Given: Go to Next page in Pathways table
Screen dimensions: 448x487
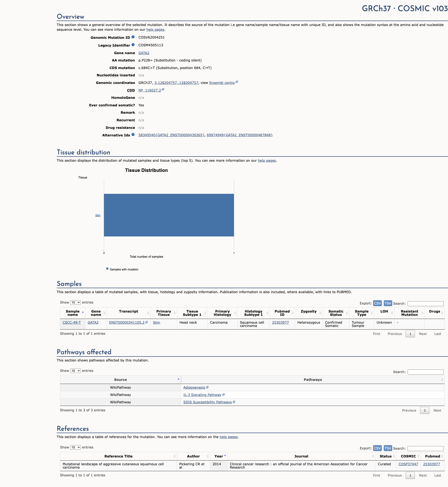Looking at the screenshot, I should [437, 410].
